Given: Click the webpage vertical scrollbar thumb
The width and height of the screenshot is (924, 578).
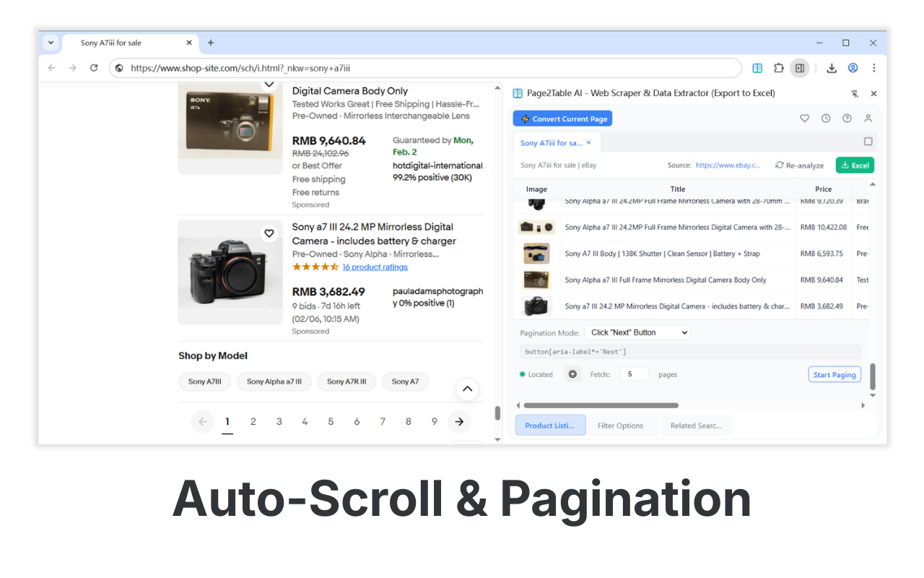Looking at the screenshot, I should click(497, 413).
